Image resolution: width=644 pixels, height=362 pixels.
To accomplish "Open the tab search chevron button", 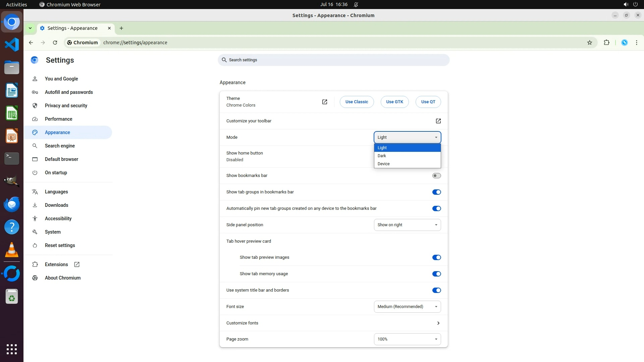I will (x=30, y=28).
